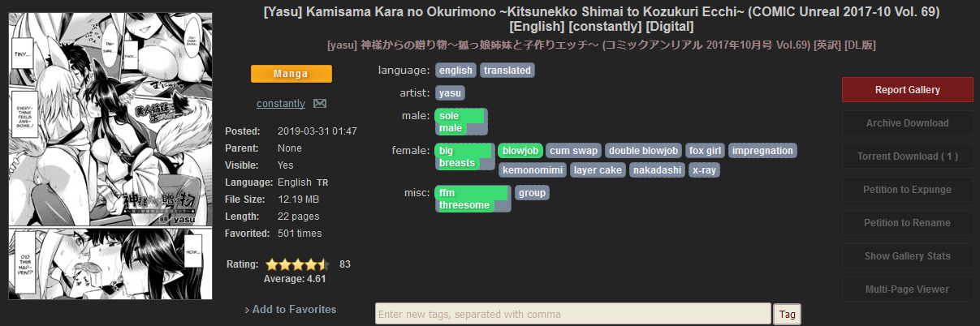Screen dimensions: 980x326
Task: Open uploader profile link 'constantly'
Action: point(281,104)
